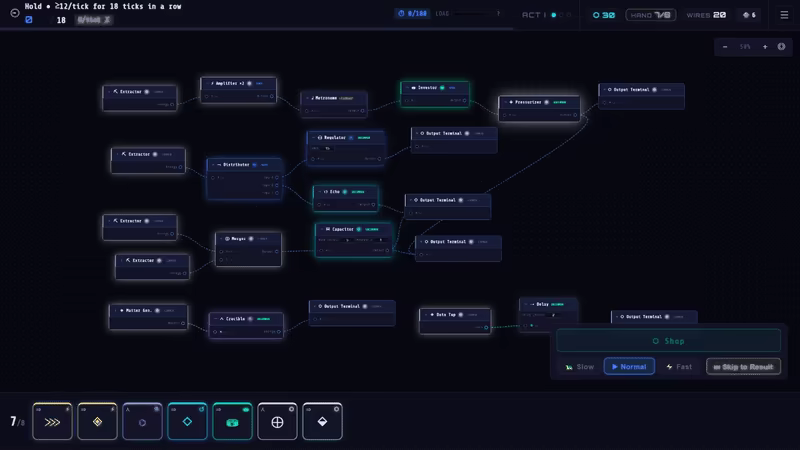
Task: Zoom in with the plus button
Action: [765, 46]
